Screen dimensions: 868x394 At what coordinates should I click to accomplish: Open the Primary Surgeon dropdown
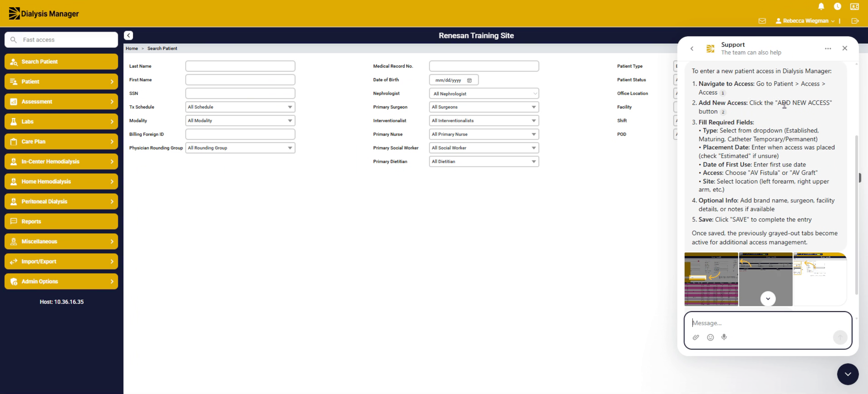(x=484, y=107)
